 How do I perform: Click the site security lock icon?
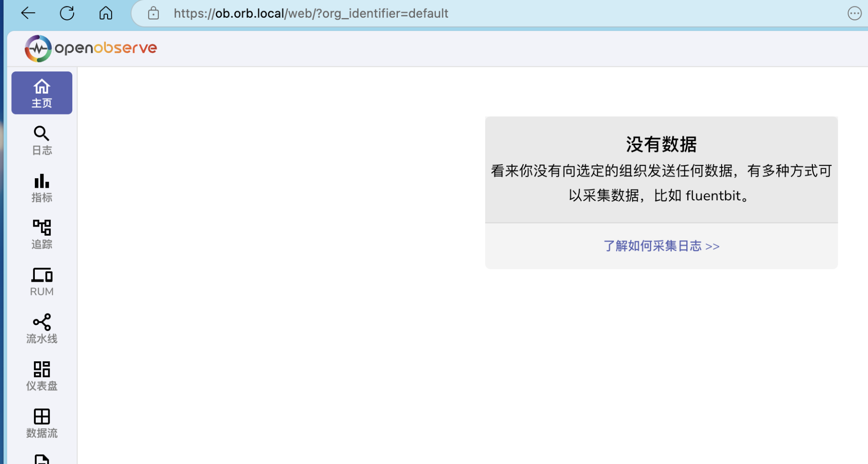tap(153, 13)
